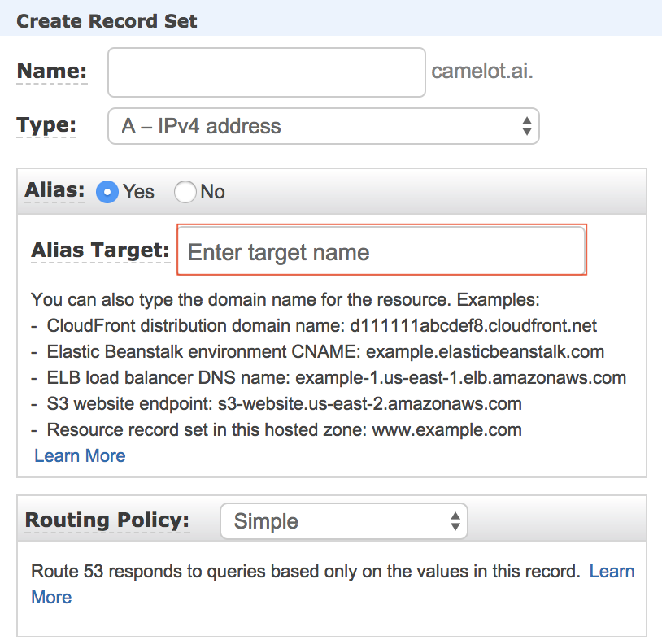
Task: Click the camelot.ai. domain suffix text
Action: pos(482,72)
